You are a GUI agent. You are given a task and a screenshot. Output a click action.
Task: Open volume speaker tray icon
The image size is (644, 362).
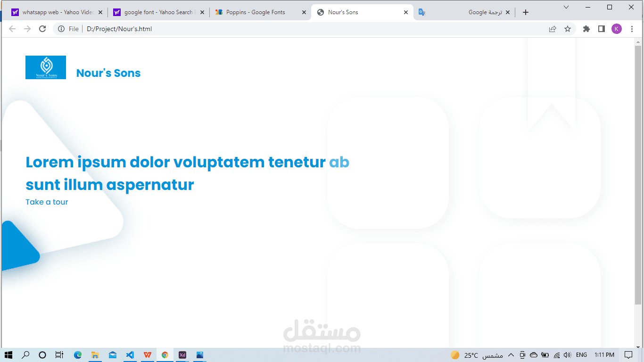point(567,355)
